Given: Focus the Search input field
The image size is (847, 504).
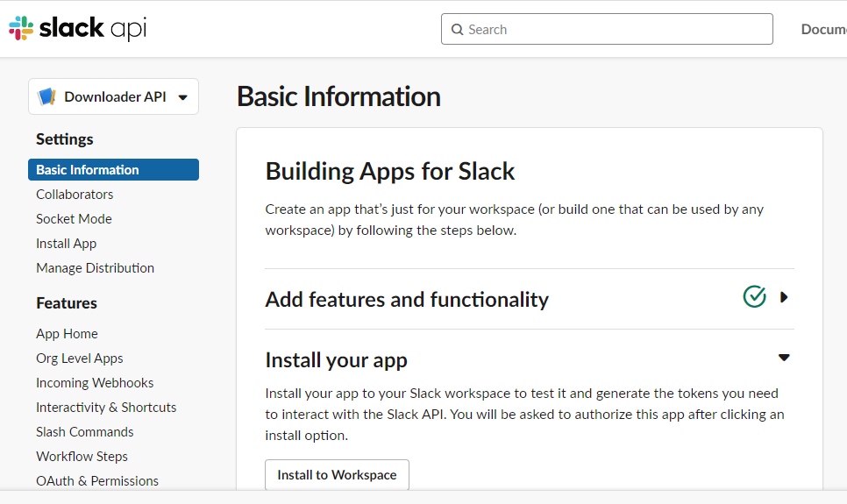Looking at the screenshot, I should coord(607,29).
